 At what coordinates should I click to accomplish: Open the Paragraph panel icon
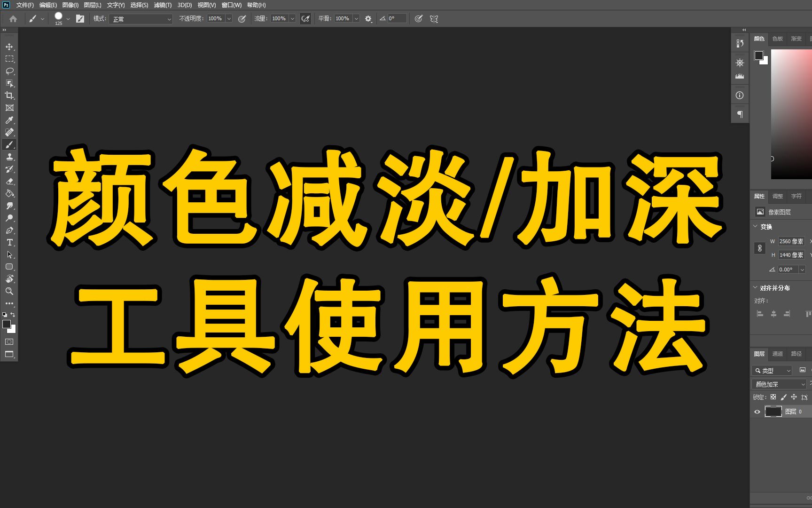tap(740, 114)
